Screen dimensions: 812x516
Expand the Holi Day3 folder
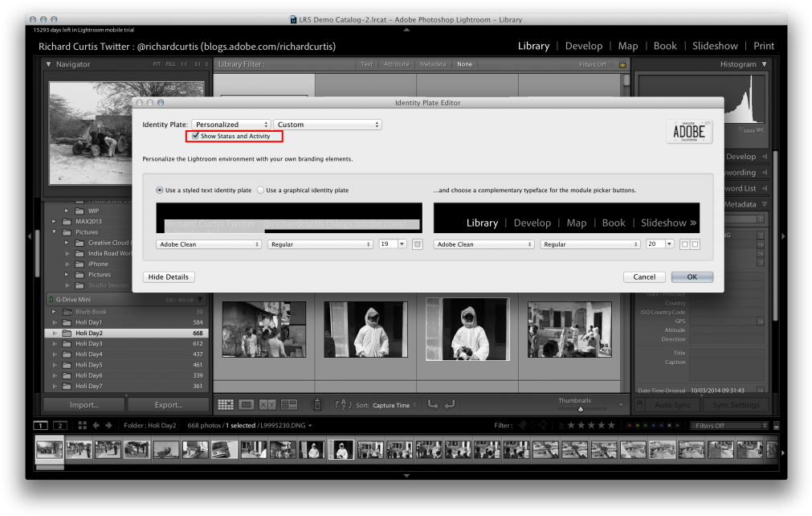click(x=55, y=343)
